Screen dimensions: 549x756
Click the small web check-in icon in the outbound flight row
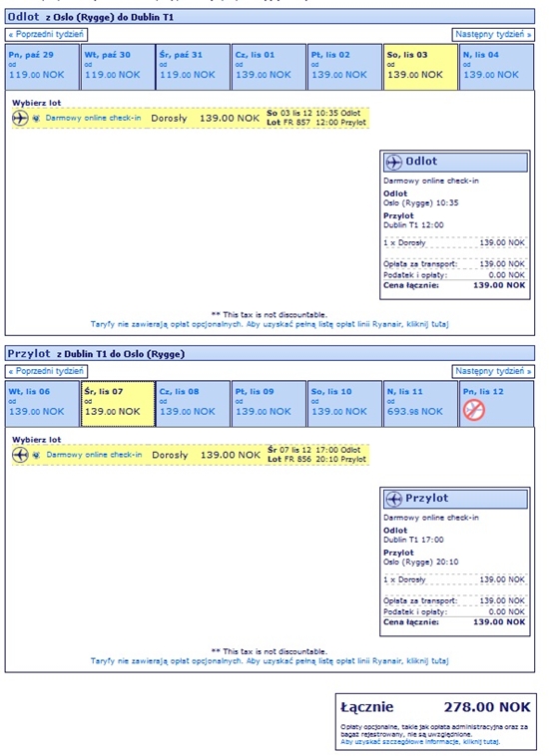click(36, 118)
